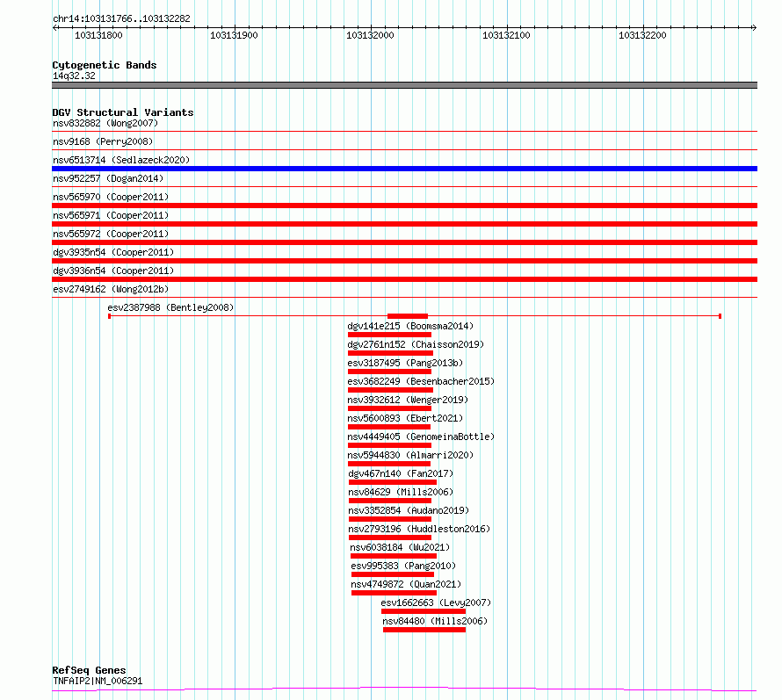Click ruler position 103132000
The height and width of the screenshot is (700, 782).
click(370, 35)
